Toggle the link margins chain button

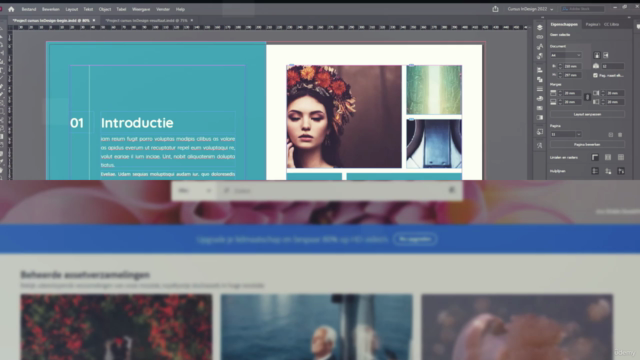pos(587,97)
